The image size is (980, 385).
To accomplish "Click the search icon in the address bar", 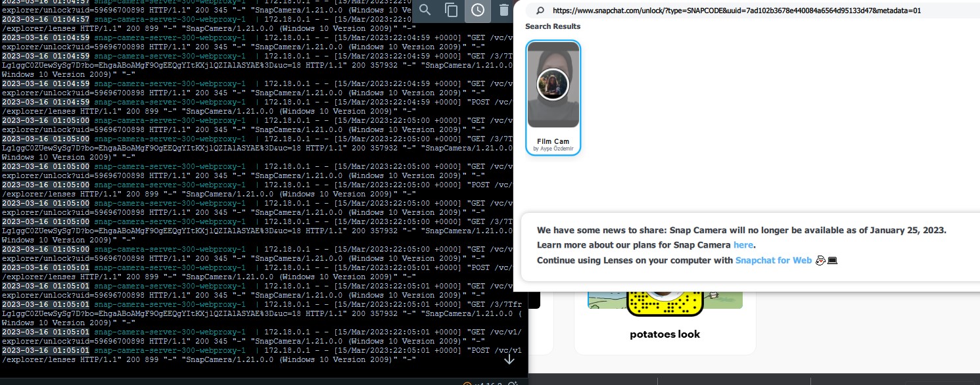I will (539, 11).
